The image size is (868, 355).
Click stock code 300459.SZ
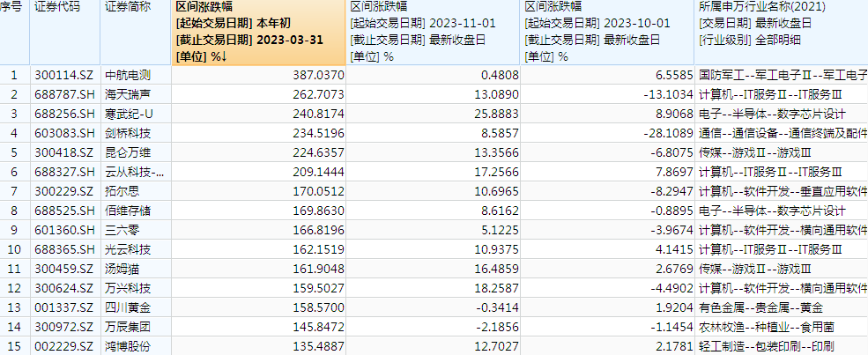[x=64, y=270]
